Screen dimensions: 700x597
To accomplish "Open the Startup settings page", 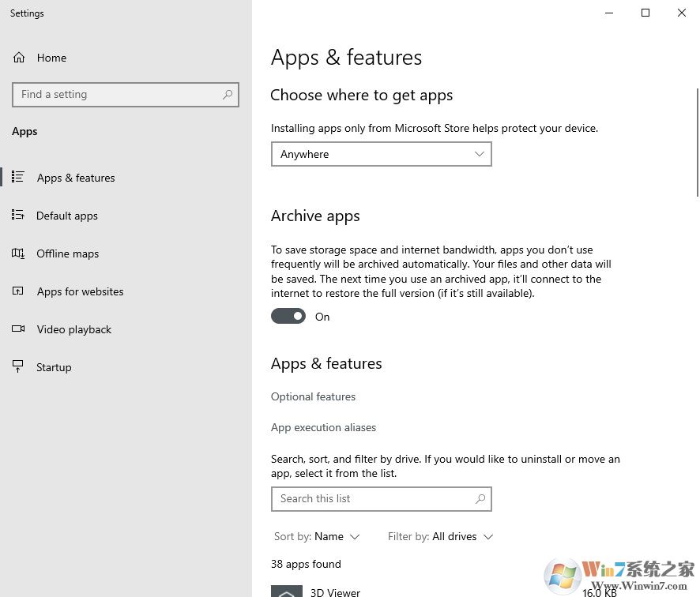I will click(54, 367).
